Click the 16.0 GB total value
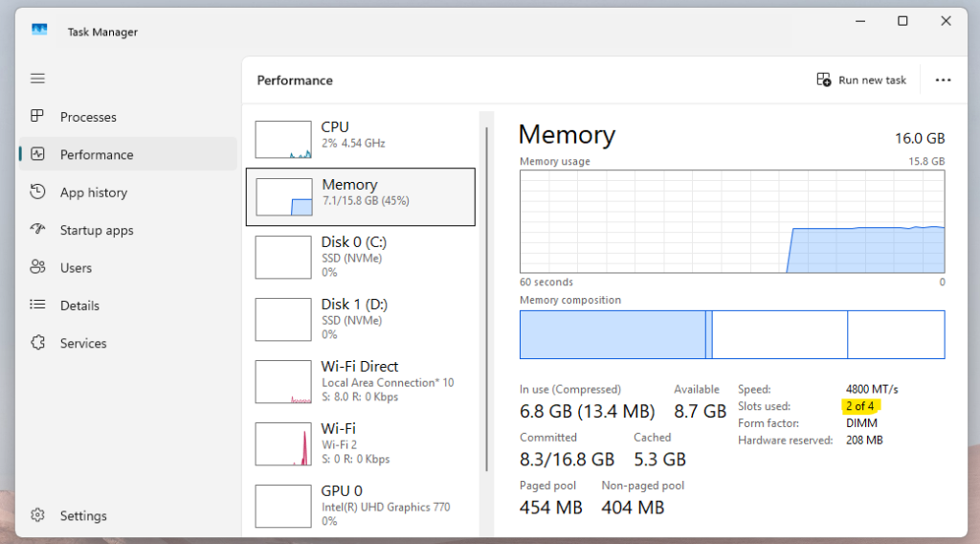Viewport: 980px width, 544px height. 920,138
